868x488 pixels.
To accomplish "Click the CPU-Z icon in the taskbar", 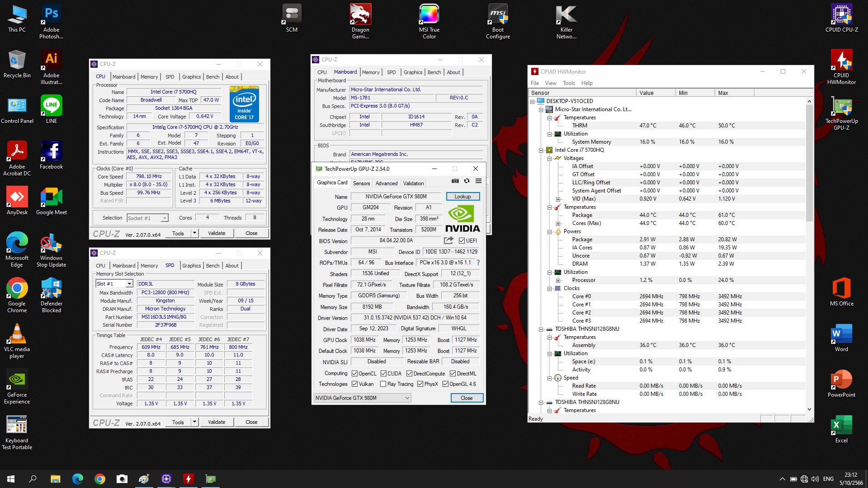I will tap(166, 479).
